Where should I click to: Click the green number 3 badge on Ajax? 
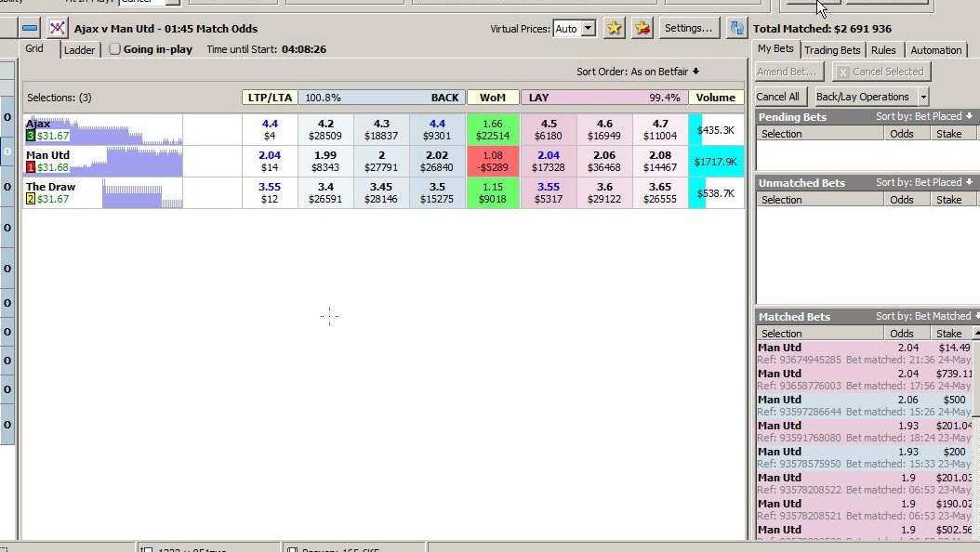coord(30,136)
